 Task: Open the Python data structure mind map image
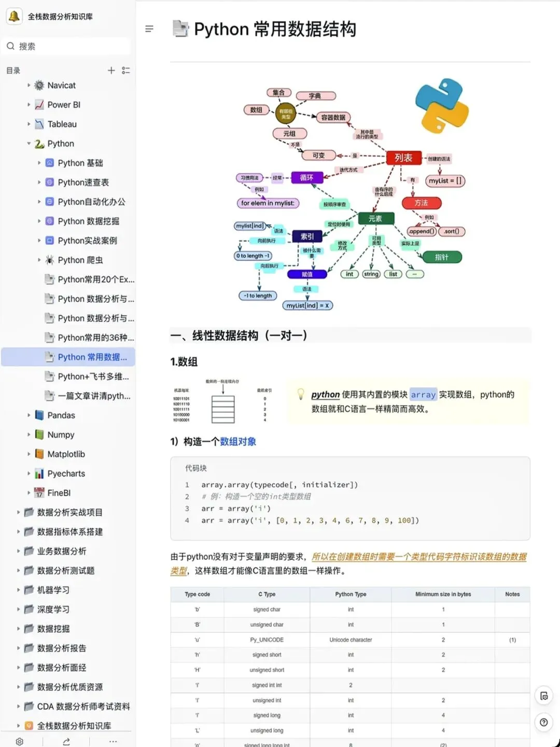click(x=352, y=193)
